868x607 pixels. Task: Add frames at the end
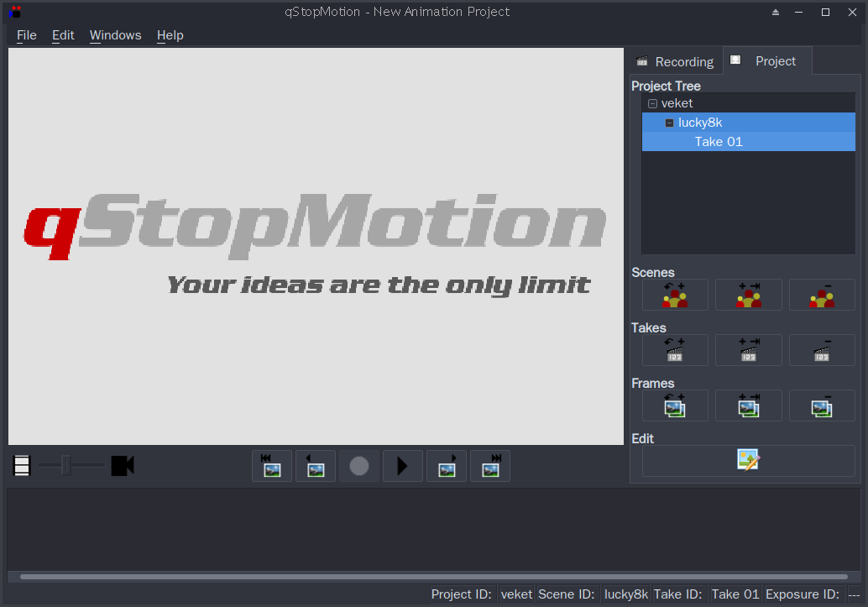coord(749,406)
